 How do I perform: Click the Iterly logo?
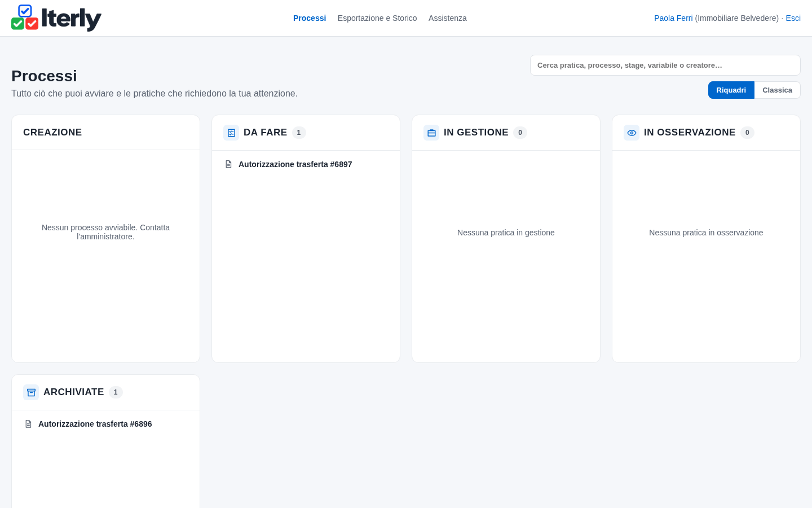tap(56, 18)
